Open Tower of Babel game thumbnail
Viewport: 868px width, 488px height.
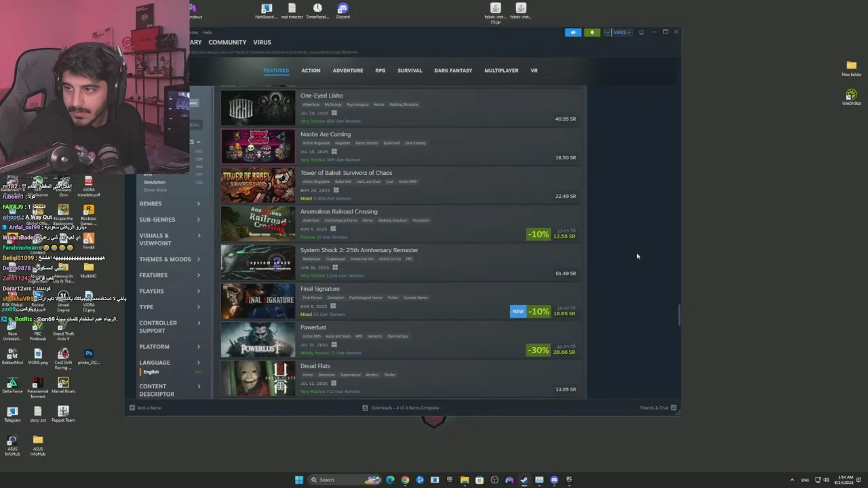tap(258, 185)
